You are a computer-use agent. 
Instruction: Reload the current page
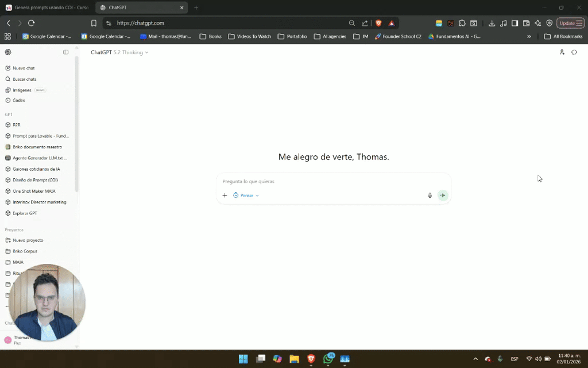32,23
